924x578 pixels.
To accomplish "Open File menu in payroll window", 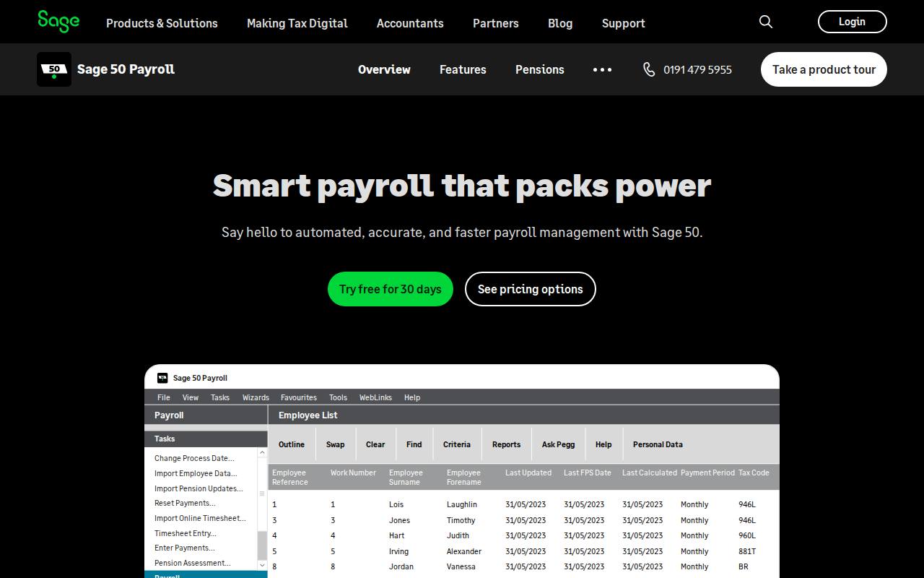I will click(x=164, y=397).
